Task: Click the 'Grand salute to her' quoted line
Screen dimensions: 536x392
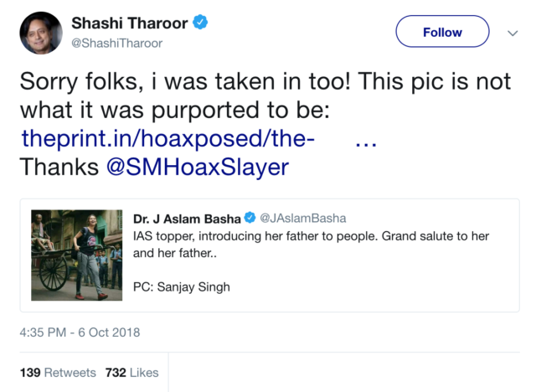Action: pyautogui.click(x=435, y=236)
